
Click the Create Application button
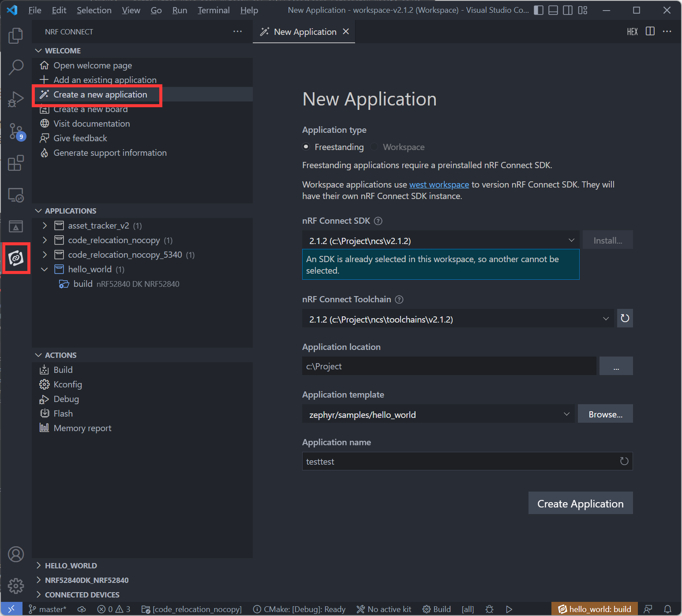click(x=581, y=503)
